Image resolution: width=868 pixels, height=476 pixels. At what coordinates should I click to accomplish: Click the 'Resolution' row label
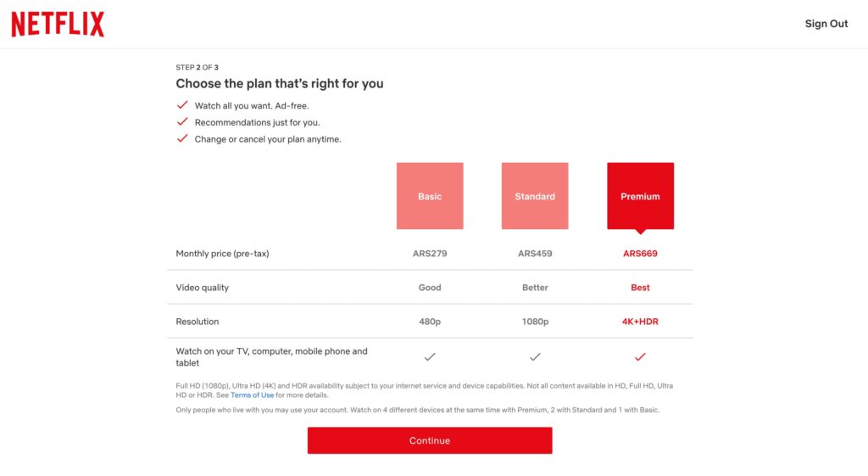coord(197,322)
